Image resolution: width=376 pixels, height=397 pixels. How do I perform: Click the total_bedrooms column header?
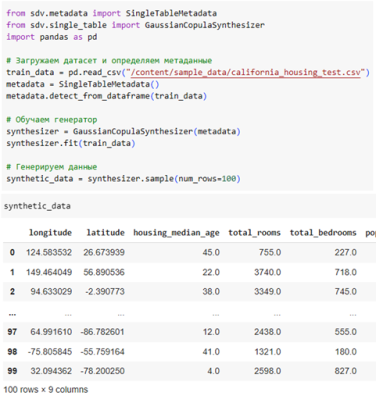[x=323, y=232]
